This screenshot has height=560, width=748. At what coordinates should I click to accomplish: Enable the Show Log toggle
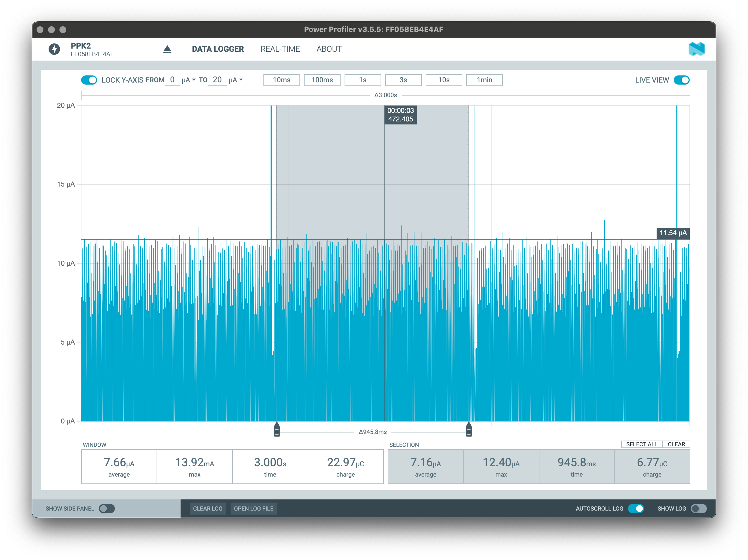(x=699, y=509)
